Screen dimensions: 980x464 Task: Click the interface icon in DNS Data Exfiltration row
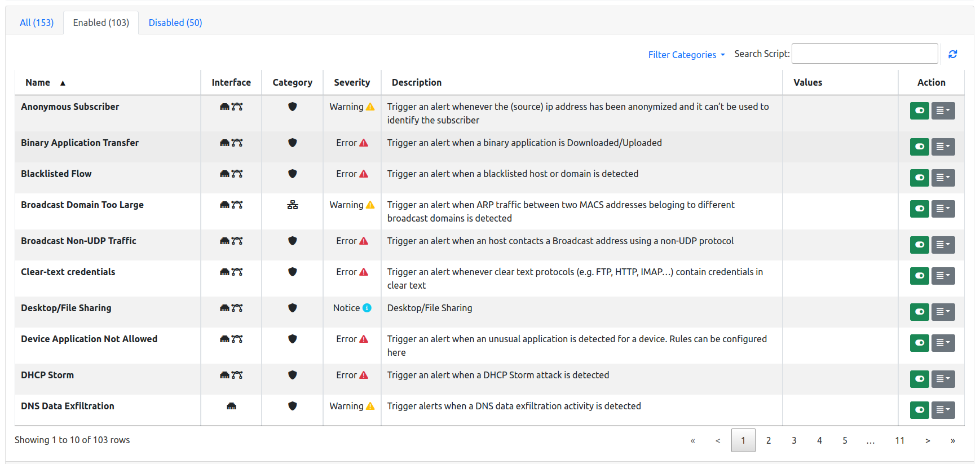point(231,406)
